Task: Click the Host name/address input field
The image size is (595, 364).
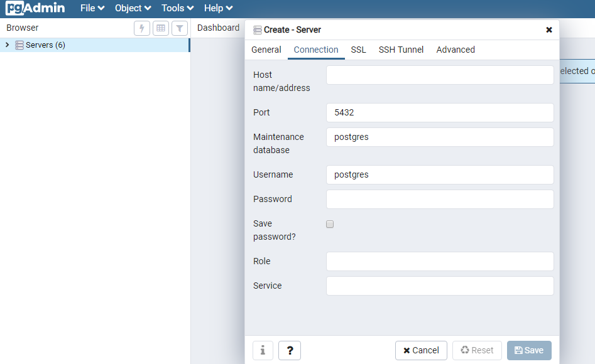Action: click(x=440, y=75)
